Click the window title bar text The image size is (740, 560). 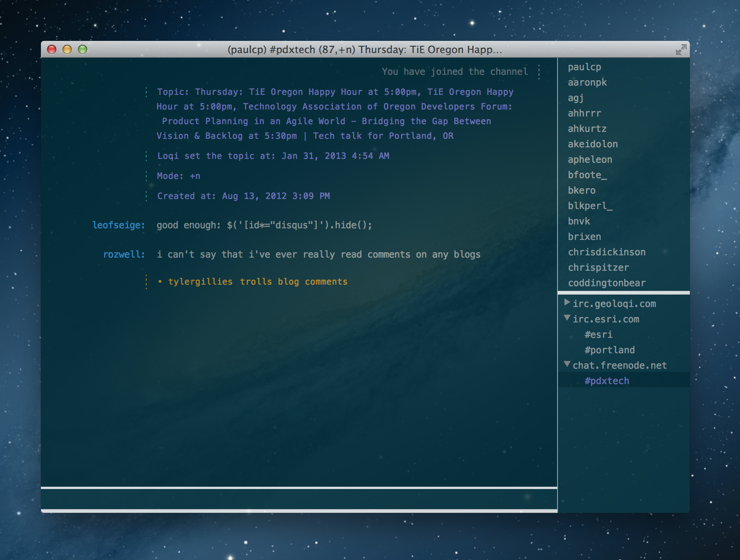pyautogui.click(x=365, y=50)
